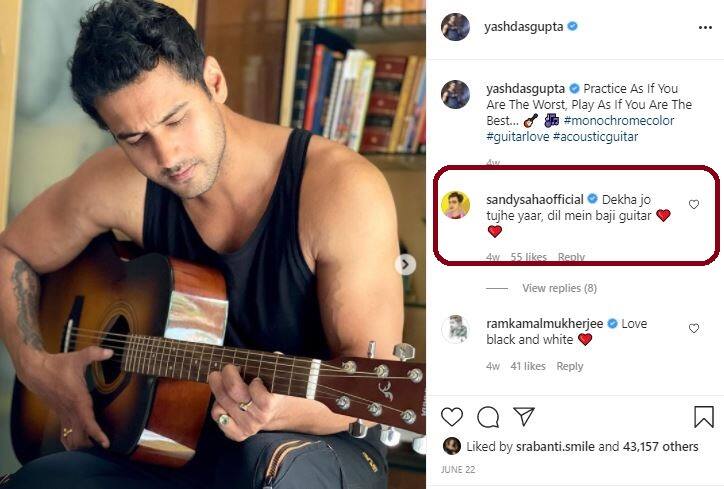724x489 pixels.
Task: Like sandysahaofficial's comment
Action: (x=694, y=204)
